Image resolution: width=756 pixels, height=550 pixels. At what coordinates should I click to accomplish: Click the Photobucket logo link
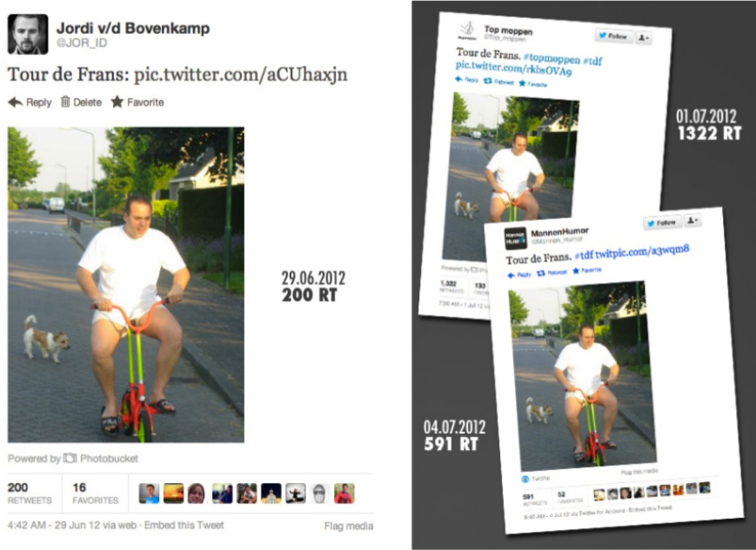[x=101, y=459]
